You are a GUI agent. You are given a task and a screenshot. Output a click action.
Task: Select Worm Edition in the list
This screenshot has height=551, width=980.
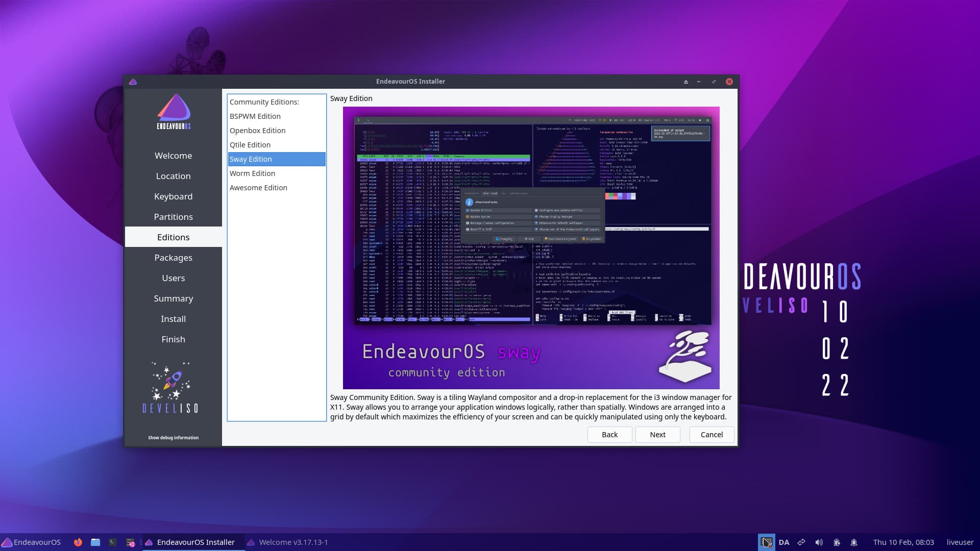click(x=277, y=173)
